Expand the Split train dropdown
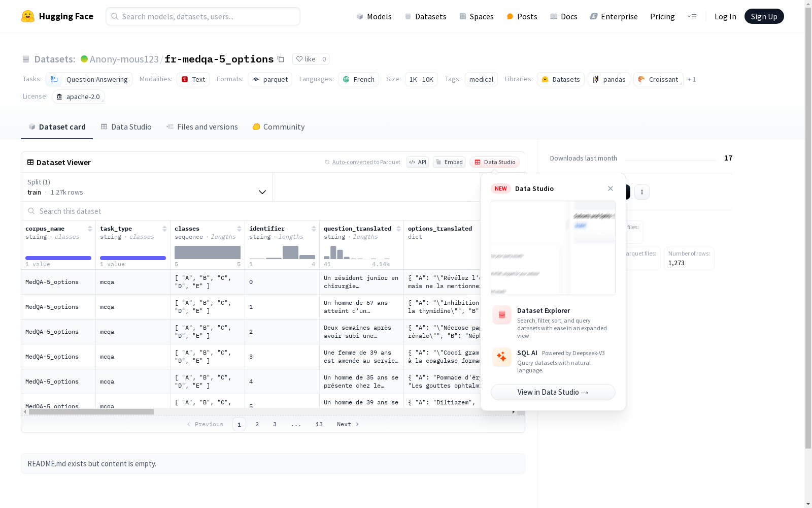Image resolution: width=812 pixels, height=508 pixels. (x=147, y=187)
